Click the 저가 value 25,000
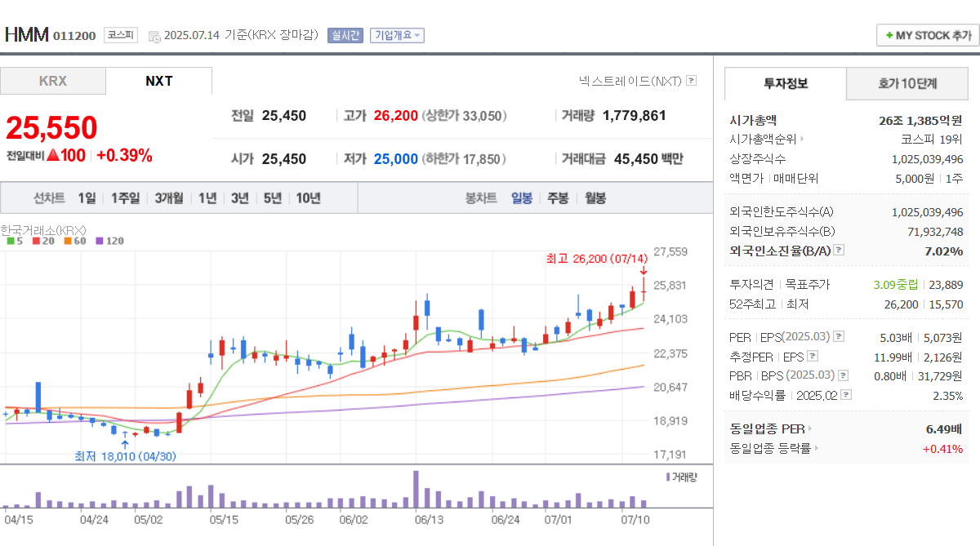 coord(396,159)
